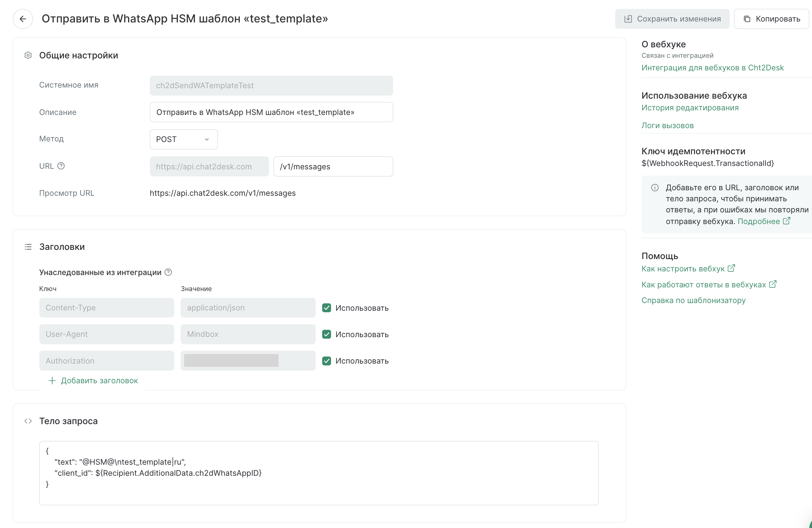
Task: Click the Просмотр URL label
Action: (x=67, y=193)
